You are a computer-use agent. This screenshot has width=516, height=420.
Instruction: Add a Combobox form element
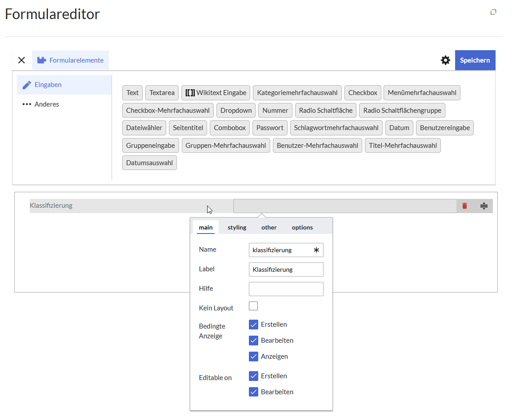tap(230, 128)
